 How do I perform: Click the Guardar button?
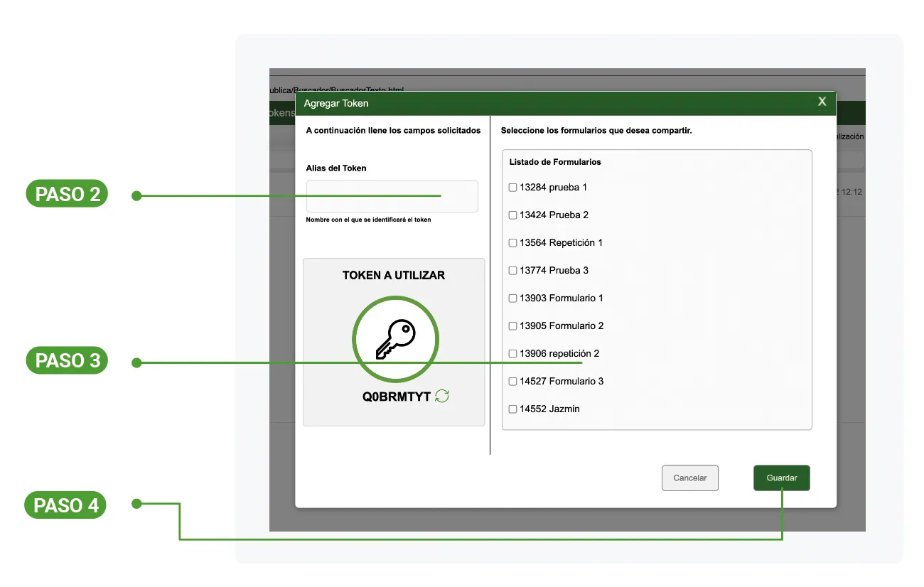tap(782, 478)
